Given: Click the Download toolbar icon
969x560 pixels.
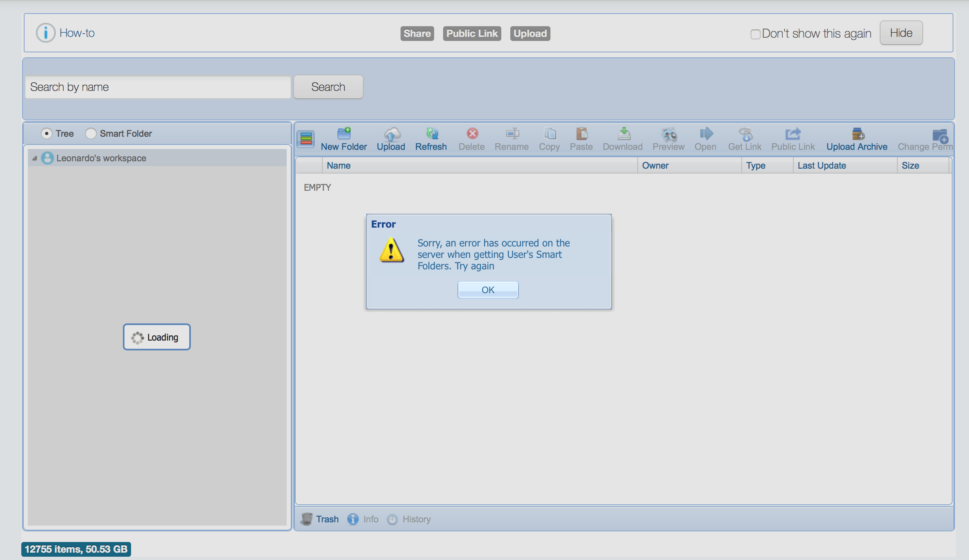Looking at the screenshot, I should [623, 133].
